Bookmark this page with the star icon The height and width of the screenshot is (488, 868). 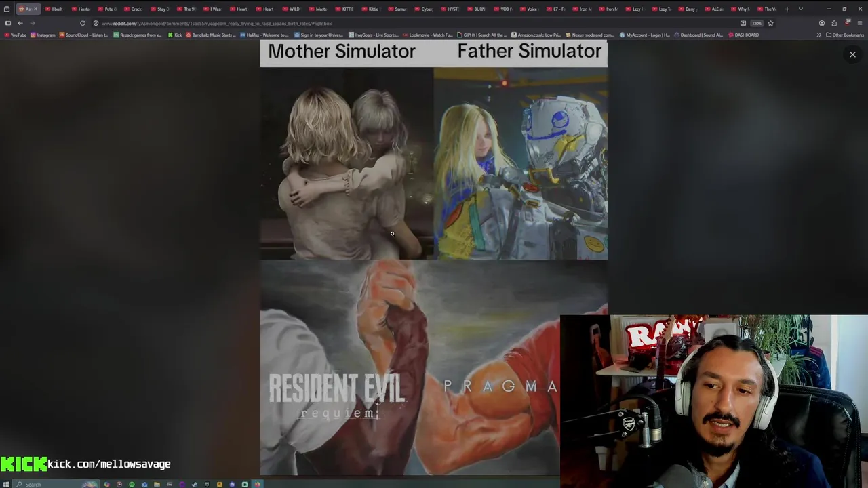tap(770, 23)
